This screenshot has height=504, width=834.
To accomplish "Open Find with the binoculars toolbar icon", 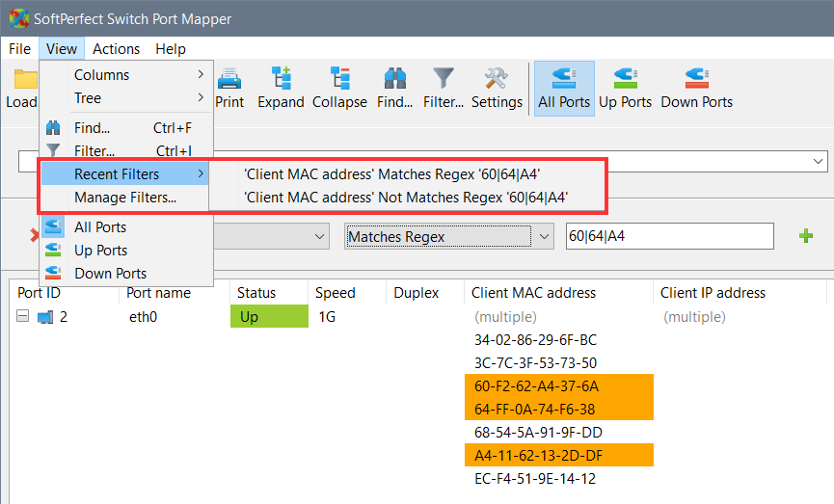I will coord(394,79).
